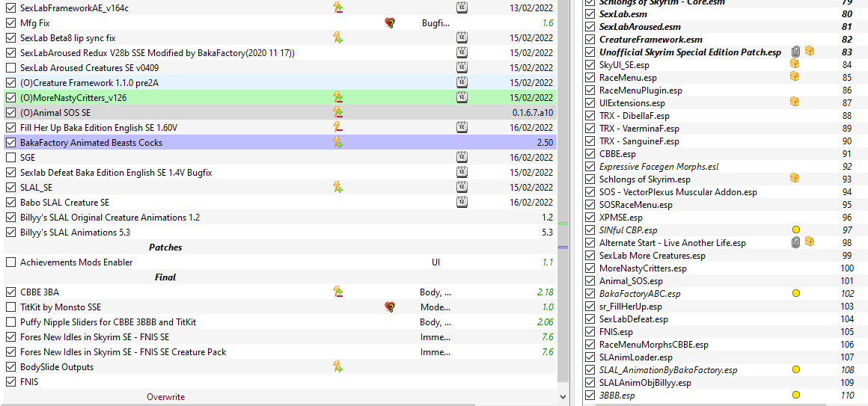
Task: Click the conflict icon on (O)Animal SOS SE row
Action: click(x=337, y=112)
